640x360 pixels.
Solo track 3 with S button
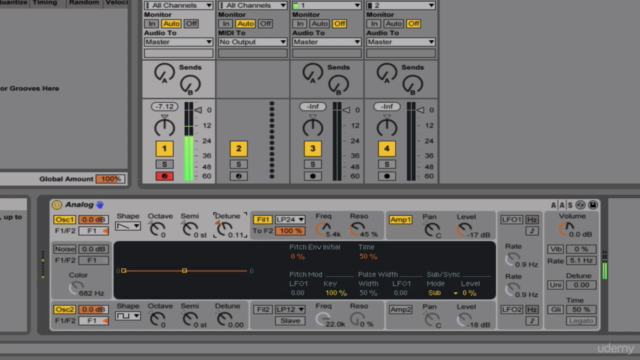(313, 164)
